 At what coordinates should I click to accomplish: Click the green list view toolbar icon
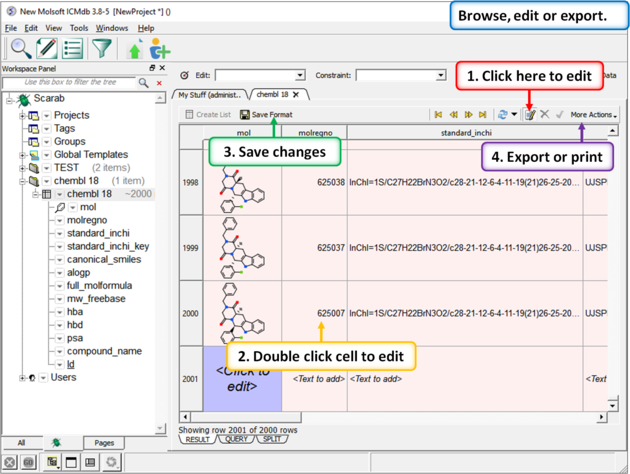pyautogui.click(x=73, y=48)
